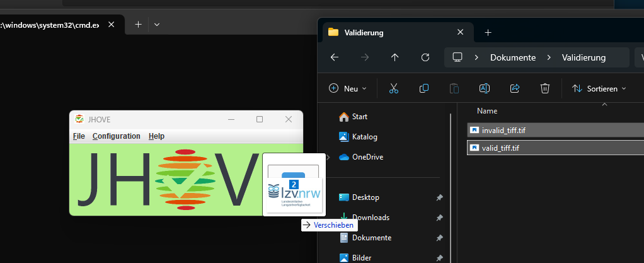Click the Name column header

pyautogui.click(x=487, y=111)
